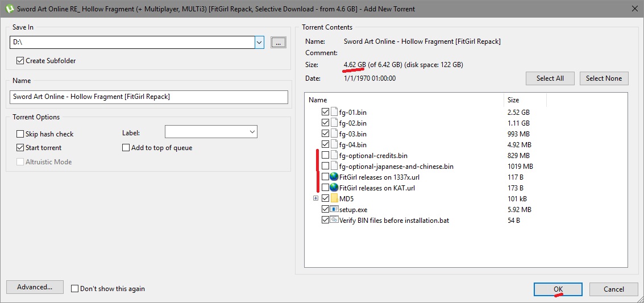Enable Skip hash check
Image resolution: width=644 pixels, height=303 pixels.
20,134
